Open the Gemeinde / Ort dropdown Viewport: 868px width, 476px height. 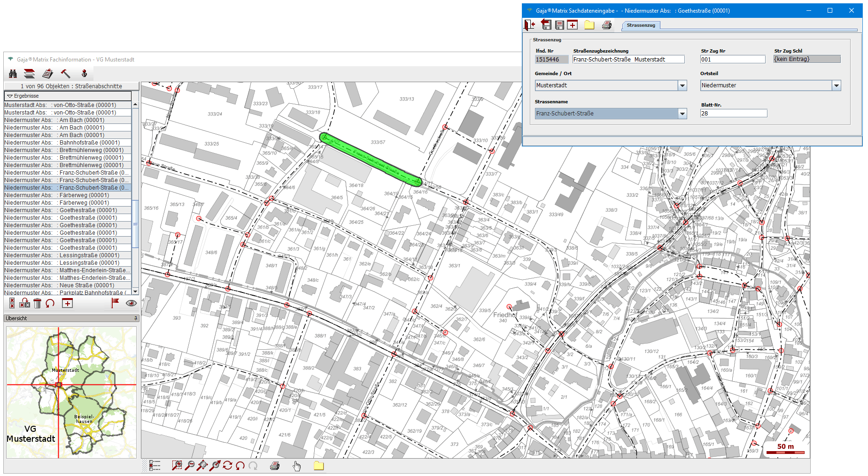click(682, 85)
